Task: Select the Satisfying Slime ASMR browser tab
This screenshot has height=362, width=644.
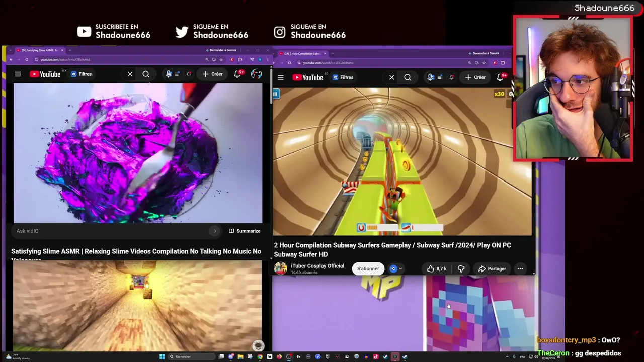Action: (39, 50)
